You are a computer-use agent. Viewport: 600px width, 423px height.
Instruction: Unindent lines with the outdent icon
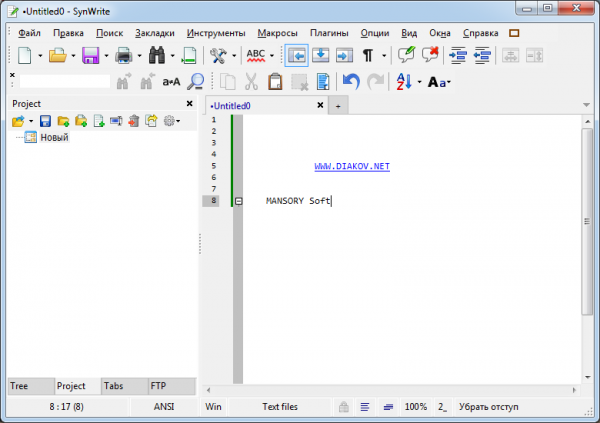tap(483, 56)
